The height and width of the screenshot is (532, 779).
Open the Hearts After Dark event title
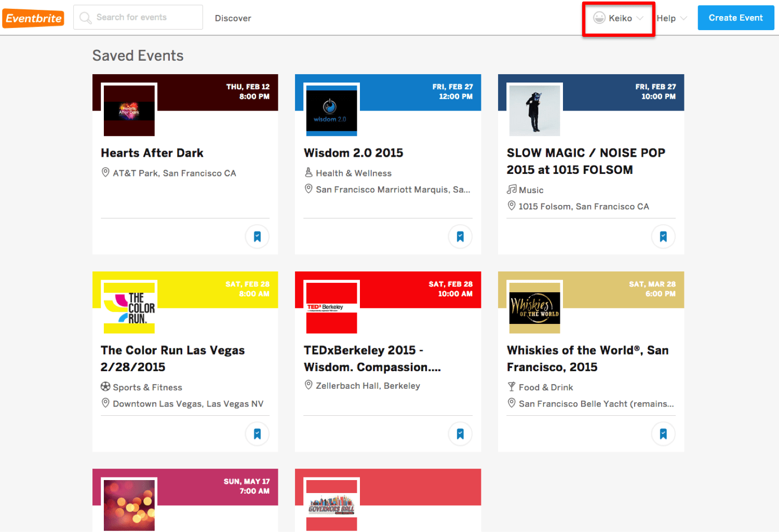[152, 153]
